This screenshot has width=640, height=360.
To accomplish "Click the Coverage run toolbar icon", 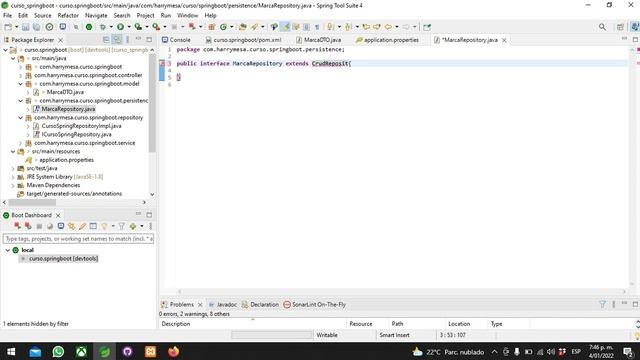I will click(138, 27).
